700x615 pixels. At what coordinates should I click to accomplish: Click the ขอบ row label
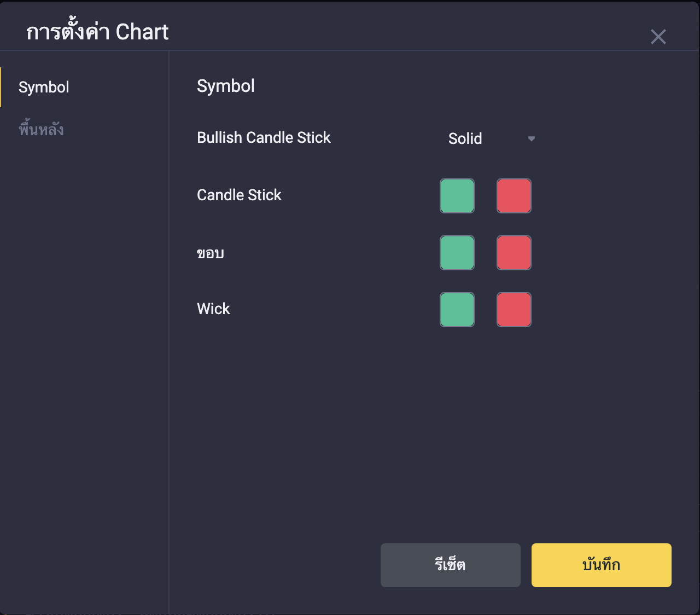[x=211, y=253]
